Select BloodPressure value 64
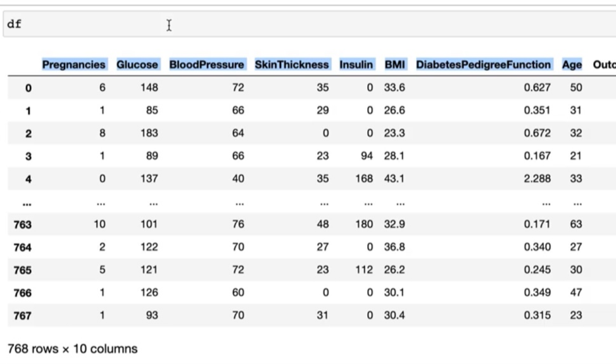The image size is (616, 364). 238,133
